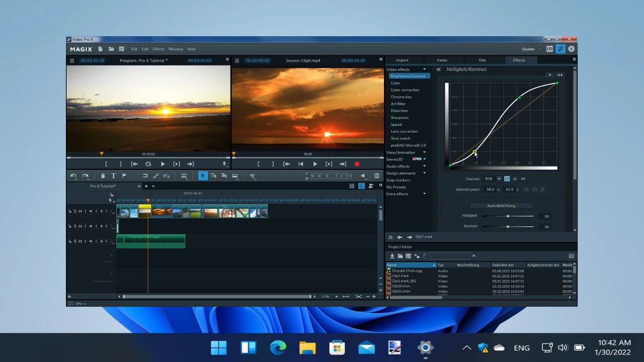644x362 pixels.
Task: Create a new project with the document icon
Action: 100,49
